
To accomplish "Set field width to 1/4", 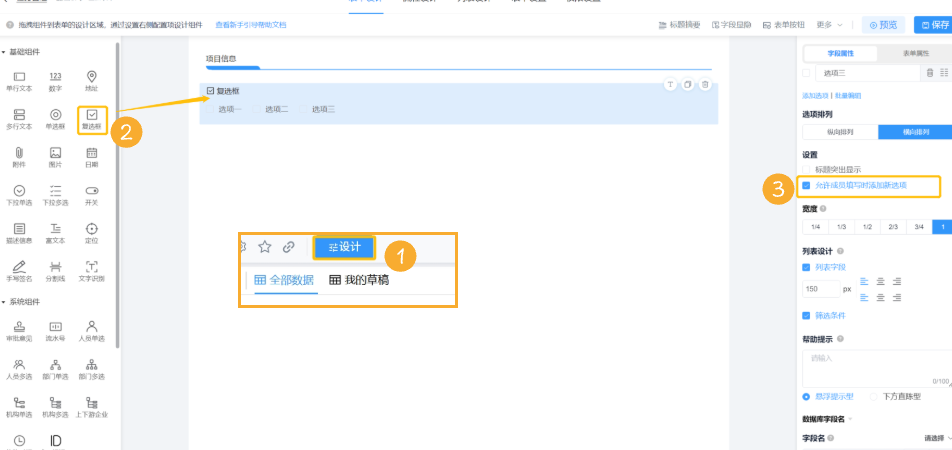I will [x=815, y=227].
